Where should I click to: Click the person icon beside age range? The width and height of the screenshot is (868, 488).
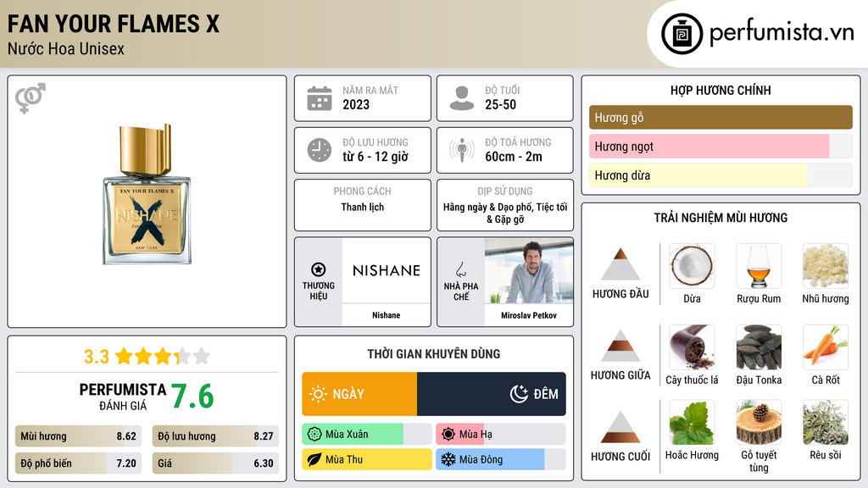point(461,98)
